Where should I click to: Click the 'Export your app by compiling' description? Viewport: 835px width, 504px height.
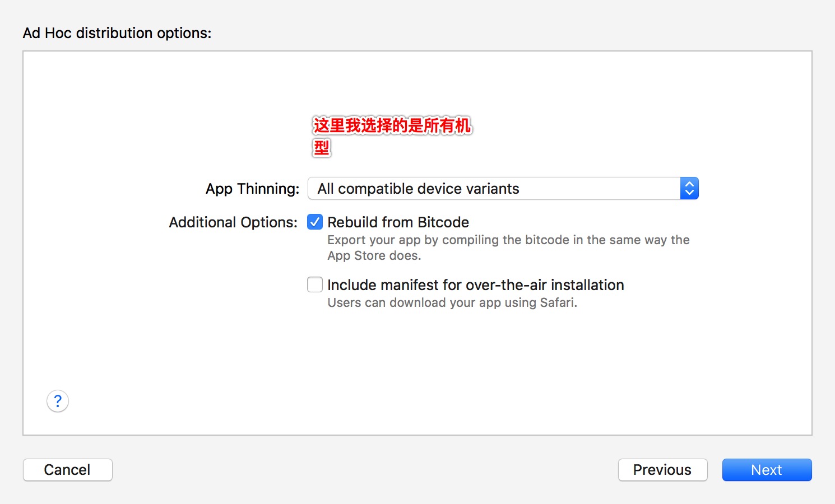click(x=508, y=240)
